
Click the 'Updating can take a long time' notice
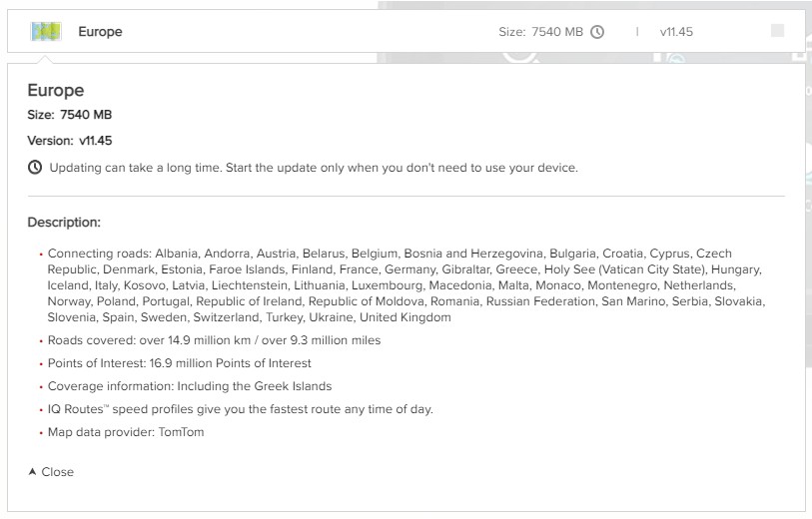point(314,168)
